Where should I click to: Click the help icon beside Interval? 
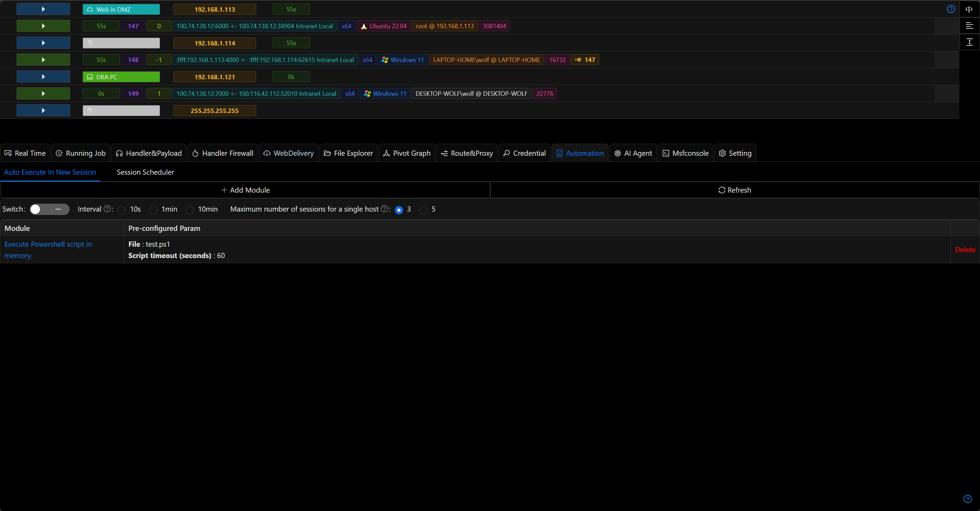[107, 209]
